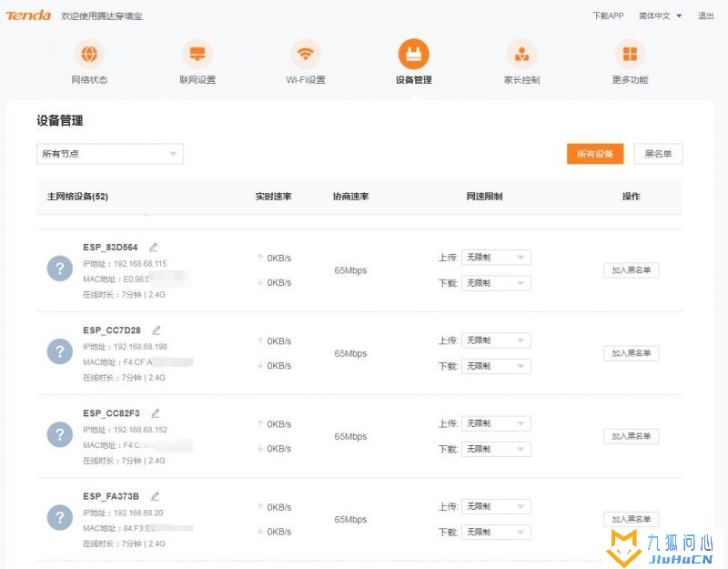
Task: Click the 协商速率 column header
Action: pyautogui.click(x=350, y=197)
